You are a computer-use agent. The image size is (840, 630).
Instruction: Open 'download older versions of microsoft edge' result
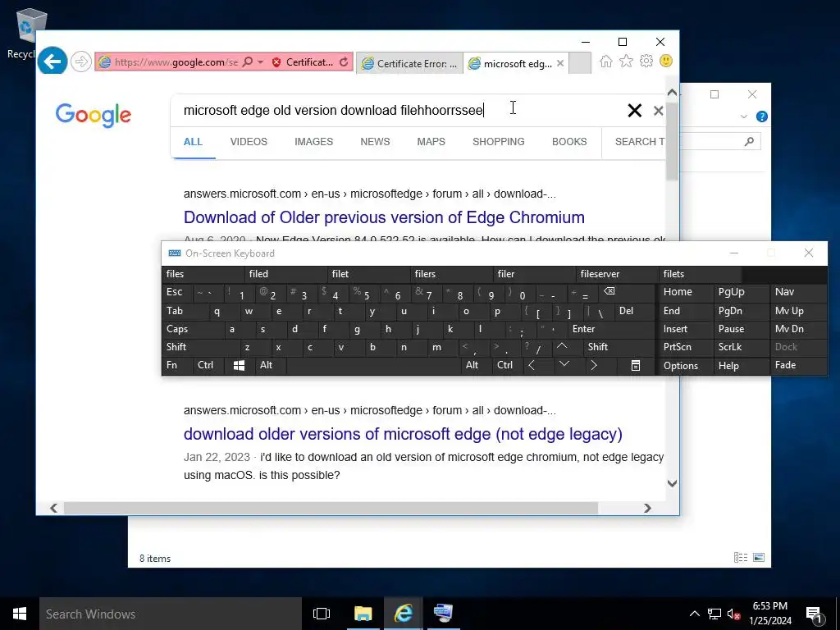click(403, 433)
